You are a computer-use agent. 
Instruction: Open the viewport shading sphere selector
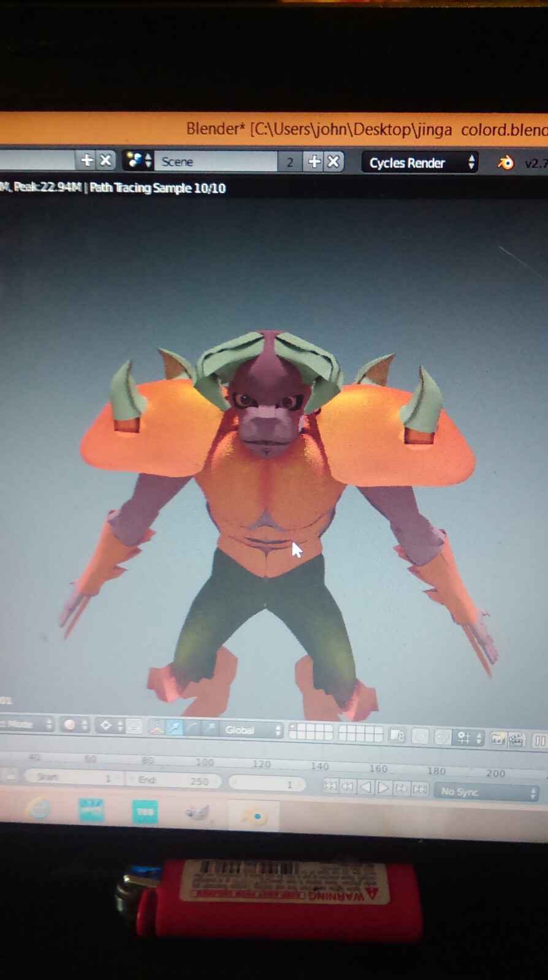pyautogui.click(x=75, y=725)
